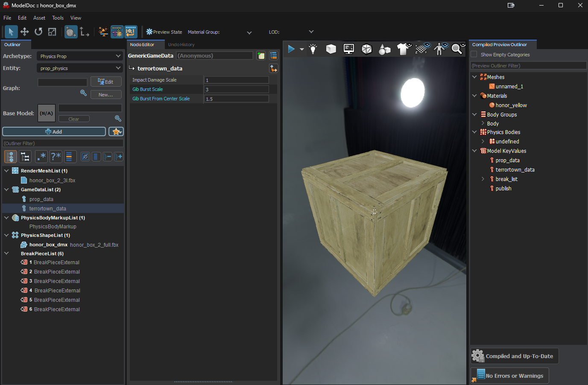Click the wireframe cube icon in viewport toolbar
588x385 pixels.
point(366,49)
